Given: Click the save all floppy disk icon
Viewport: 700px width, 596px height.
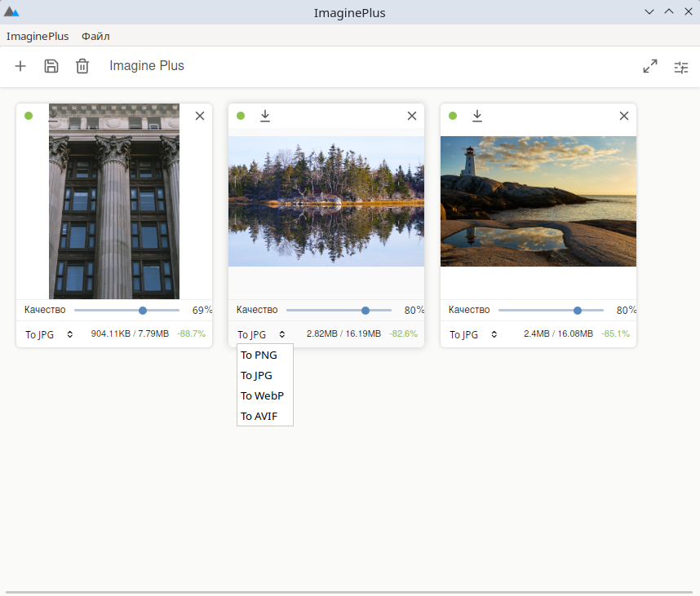Looking at the screenshot, I should coord(51,67).
